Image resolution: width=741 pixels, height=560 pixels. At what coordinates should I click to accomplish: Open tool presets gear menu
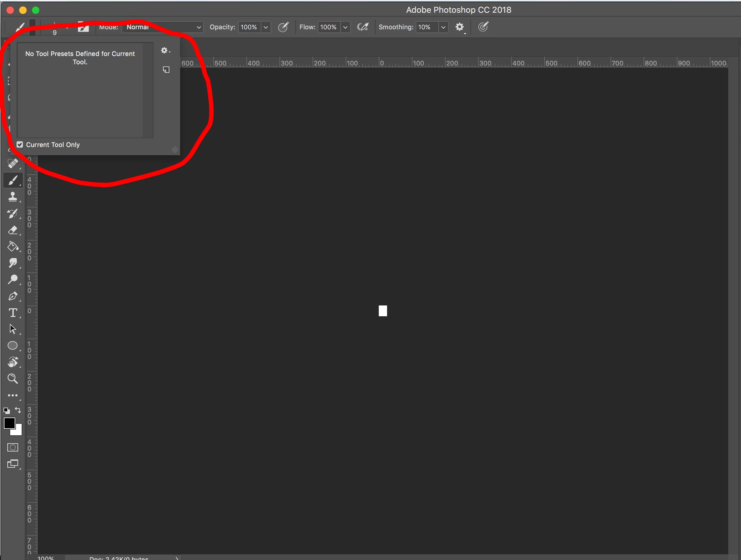pos(165,51)
